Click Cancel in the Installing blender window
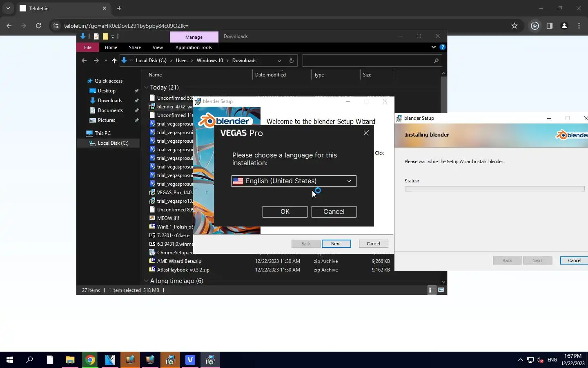This screenshot has width=588, height=368. 574,260
